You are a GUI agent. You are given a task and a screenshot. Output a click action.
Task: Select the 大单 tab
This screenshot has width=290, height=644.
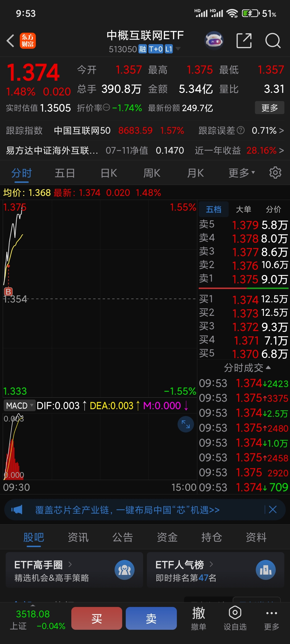(x=243, y=209)
